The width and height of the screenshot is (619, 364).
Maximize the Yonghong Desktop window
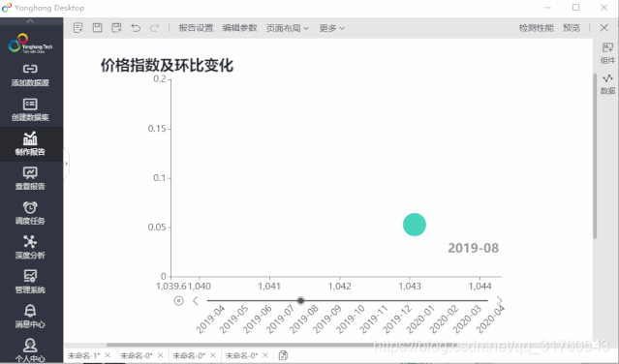576,8
